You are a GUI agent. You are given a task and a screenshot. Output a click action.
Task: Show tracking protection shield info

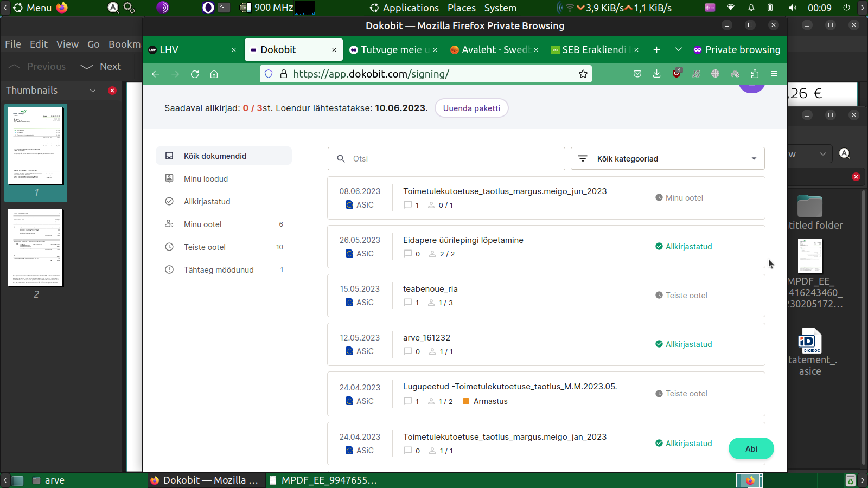click(269, 74)
